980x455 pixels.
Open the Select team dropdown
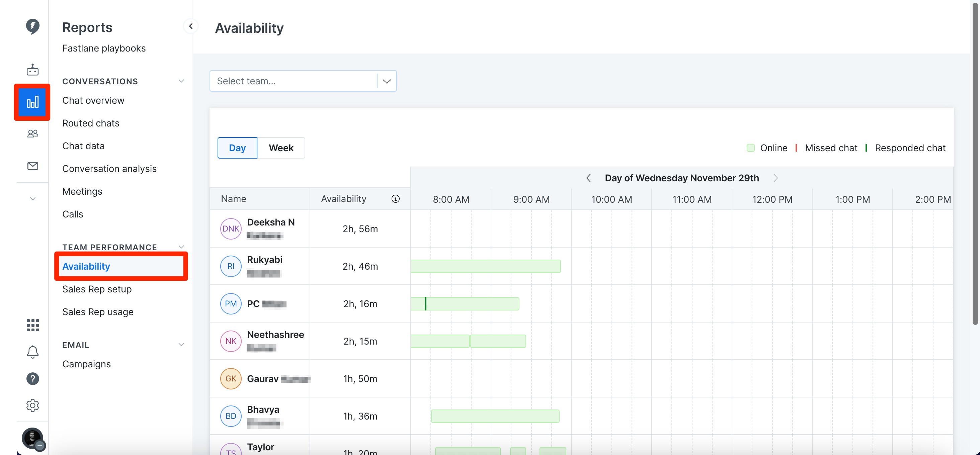[x=303, y=81]
